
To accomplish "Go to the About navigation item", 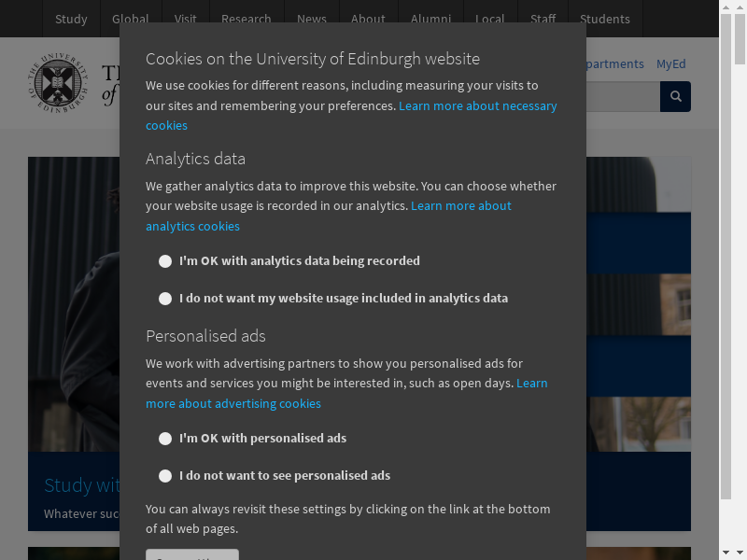I will tap(368, 19).
